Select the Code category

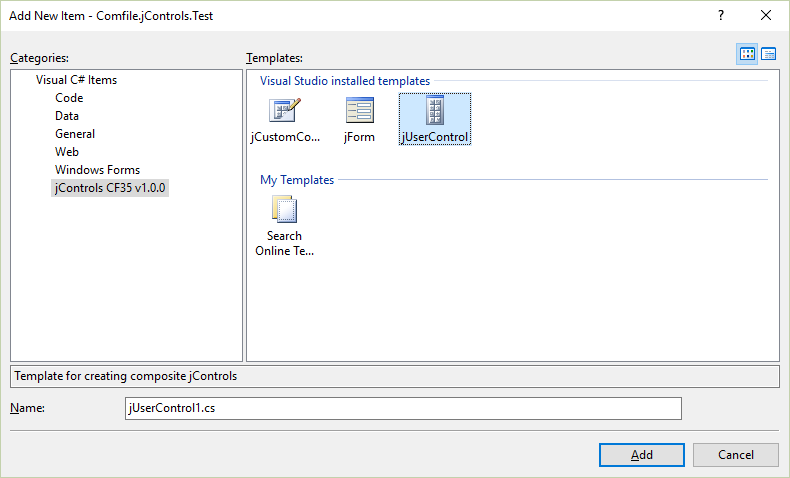click(69, 98)
